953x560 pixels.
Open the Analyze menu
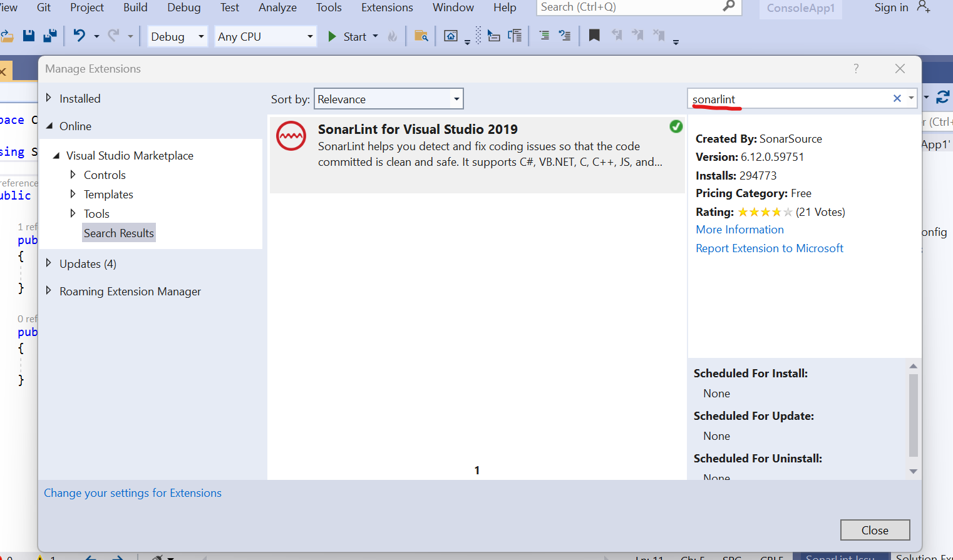278,8
